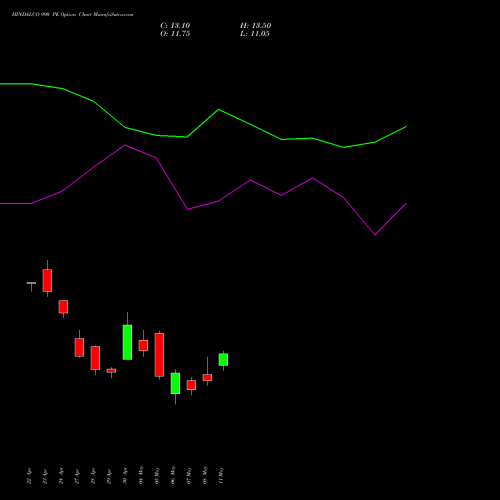Select the 24 Apr date label

click(61, 476)
